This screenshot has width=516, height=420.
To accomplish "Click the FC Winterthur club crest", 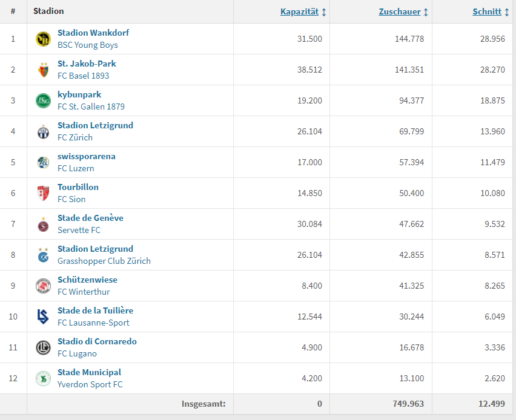I will coord(43,286).
